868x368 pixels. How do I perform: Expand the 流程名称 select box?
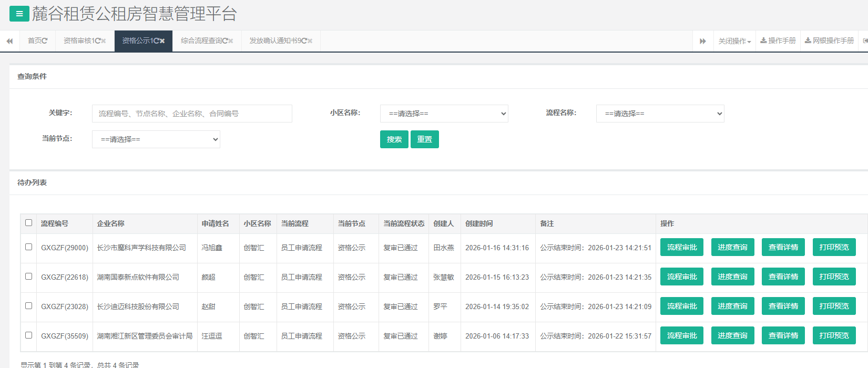click(660, 114)
